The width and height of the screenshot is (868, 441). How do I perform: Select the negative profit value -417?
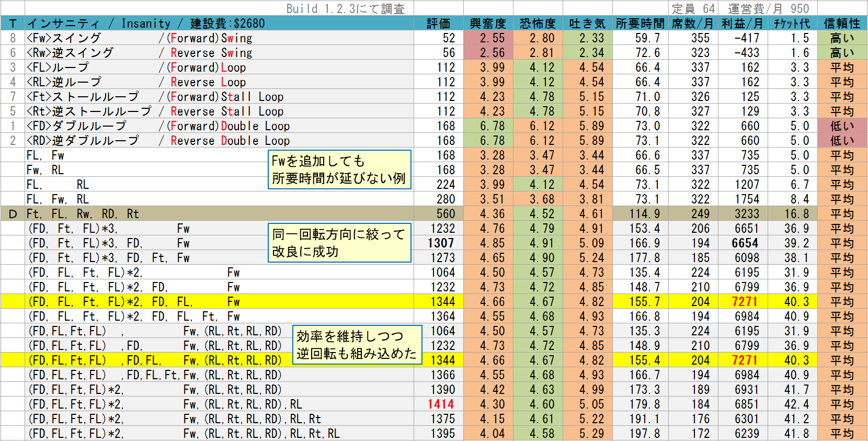click(x=747, y=38)
